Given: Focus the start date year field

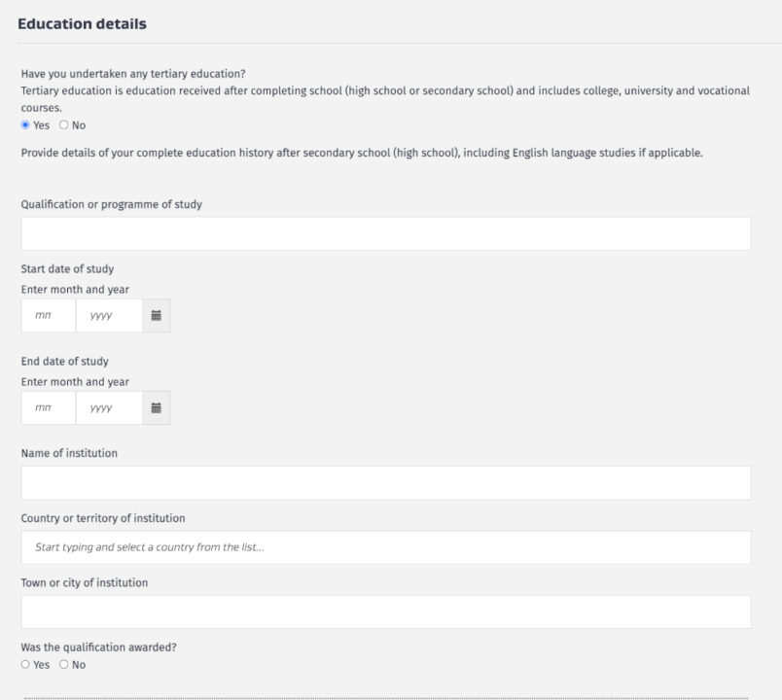Looking at the screenshot, I should pyautogui.click(x=108, y=316).
